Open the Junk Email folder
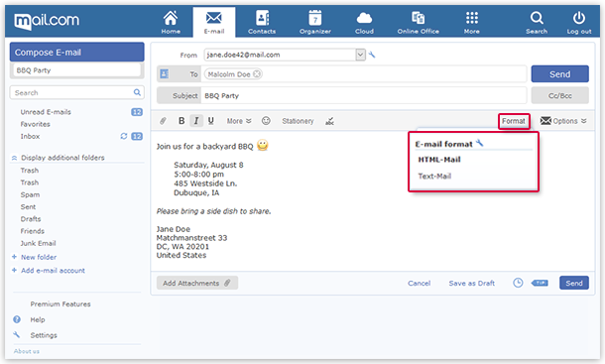Screen dimensions: 605x364 coord(39,243)
